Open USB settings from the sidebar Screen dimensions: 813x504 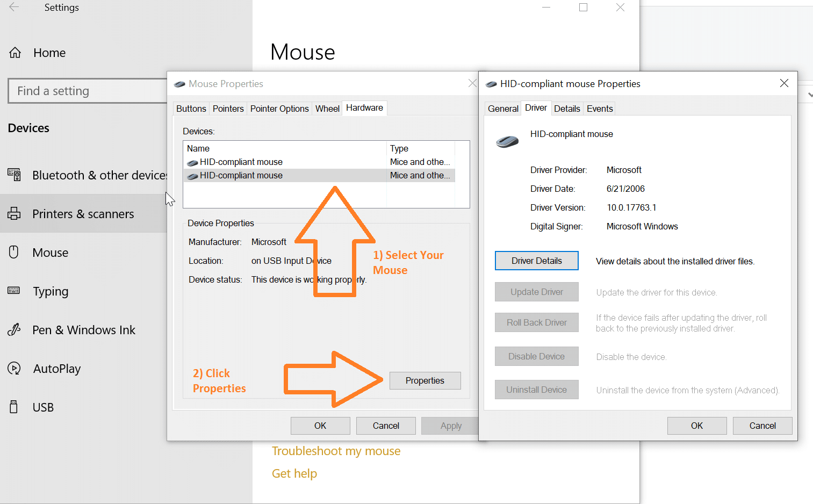42,407
